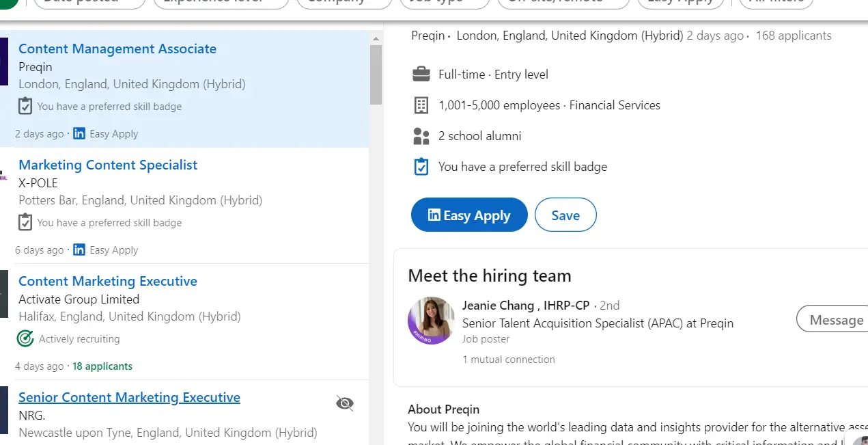Viewport: 868px width, 445px height.
Task: Click skill badge icon in Preqin job card
Action: (x=25, y=106)
